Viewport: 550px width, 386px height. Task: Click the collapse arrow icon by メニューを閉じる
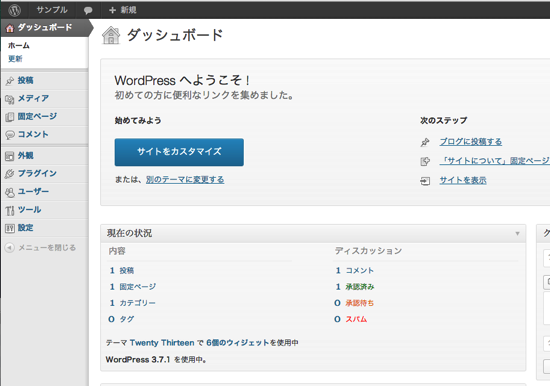coord(10,248)
